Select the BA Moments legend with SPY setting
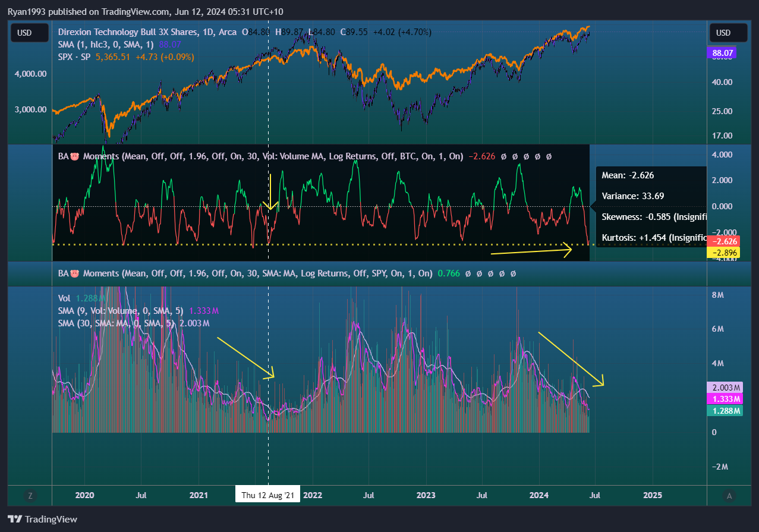759x532 pixels. 245,273
